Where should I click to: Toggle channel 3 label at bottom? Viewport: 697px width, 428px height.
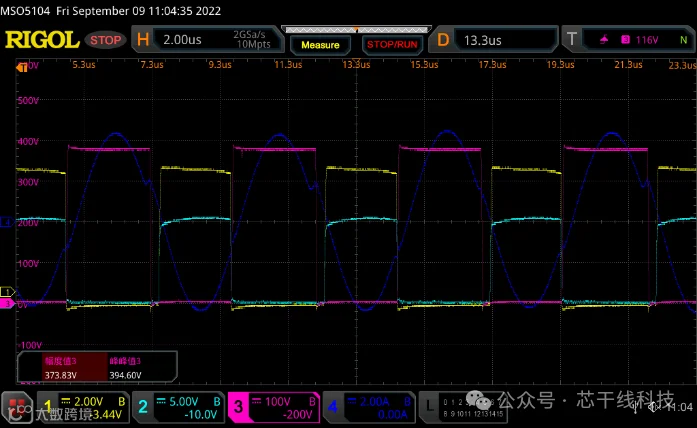[238, 407]
